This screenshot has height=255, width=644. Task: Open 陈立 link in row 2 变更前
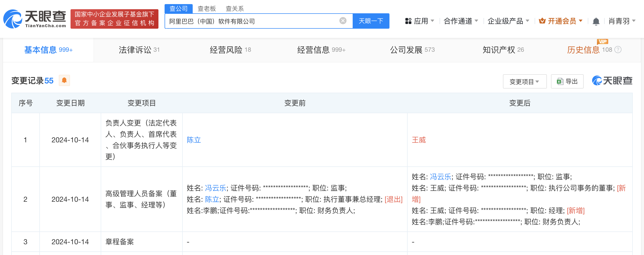[212, 199]
